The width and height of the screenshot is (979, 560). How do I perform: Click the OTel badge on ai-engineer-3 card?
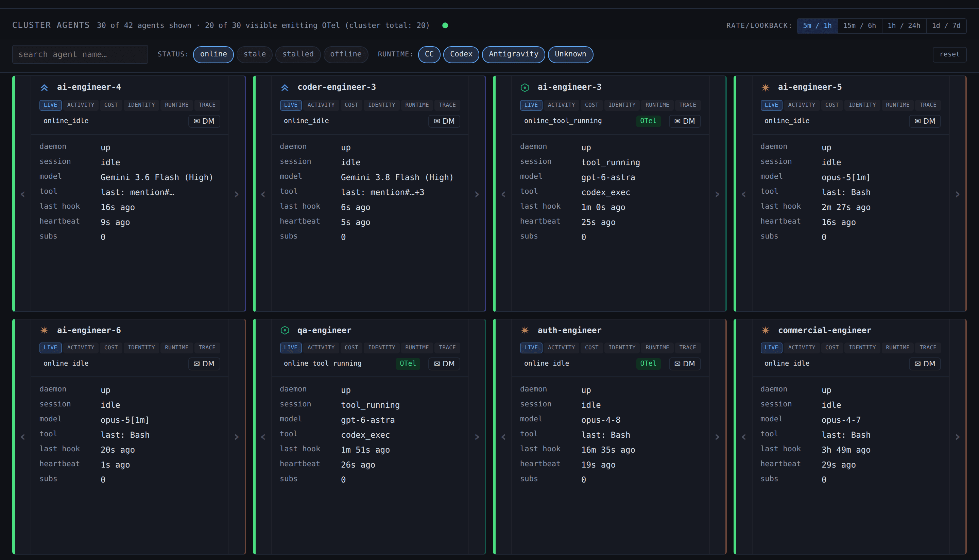(648, 121)
